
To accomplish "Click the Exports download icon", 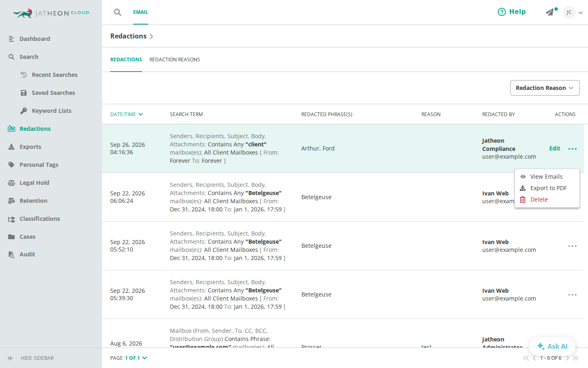I will (11, 147).
